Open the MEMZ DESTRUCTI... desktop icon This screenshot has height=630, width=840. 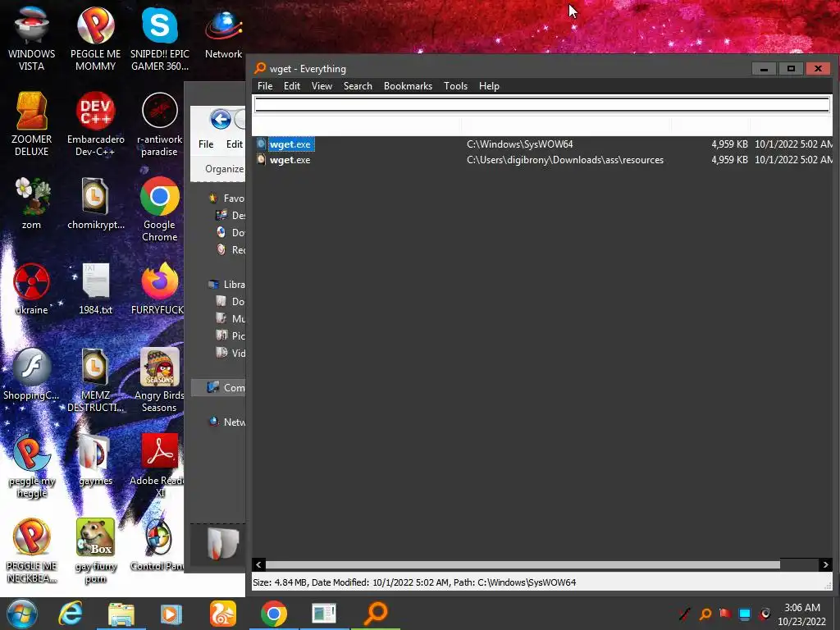point(95,379)
